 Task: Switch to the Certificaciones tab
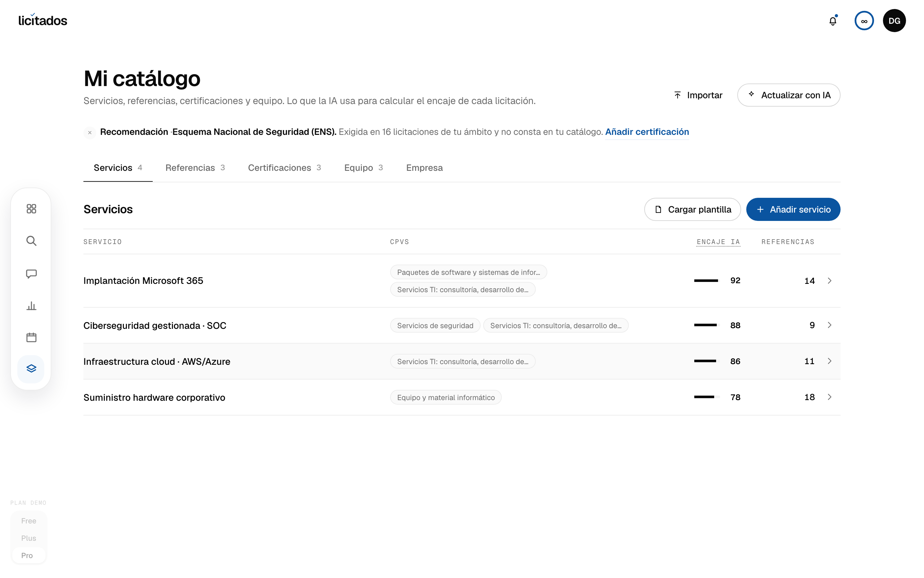[x=285, y=168]
